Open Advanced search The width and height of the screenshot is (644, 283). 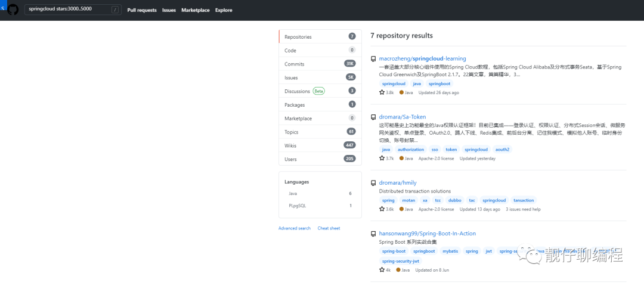click(x=295, y=228)
